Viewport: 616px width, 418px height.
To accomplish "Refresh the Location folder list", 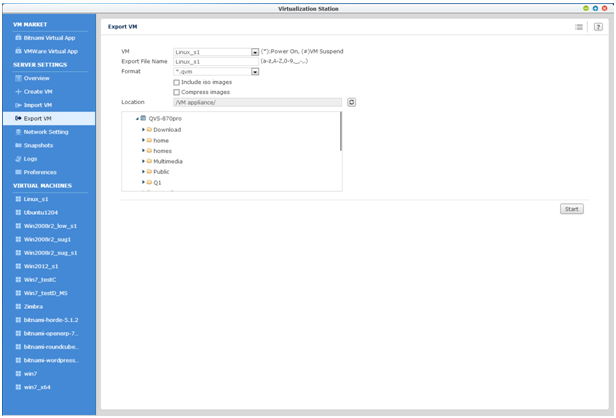I will (352, 103).
